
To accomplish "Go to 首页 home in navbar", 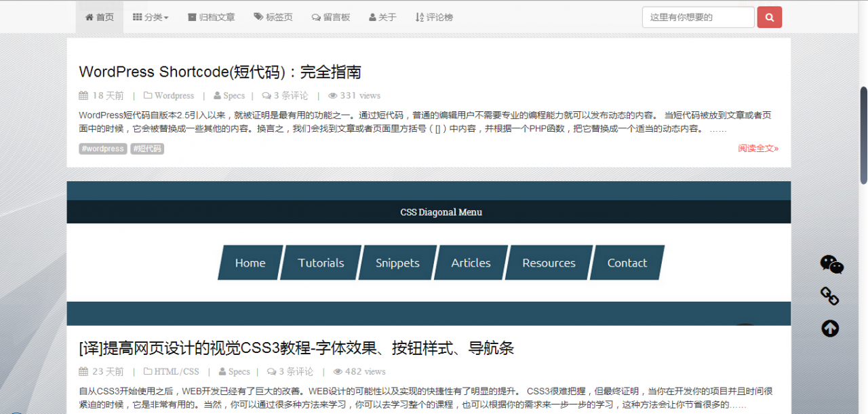I will coord(100,17).
